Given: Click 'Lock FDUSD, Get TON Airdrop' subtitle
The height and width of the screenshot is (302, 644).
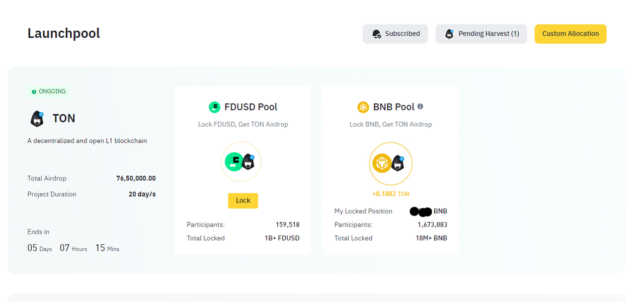Looking at the screenshot, I should (243, 124).
